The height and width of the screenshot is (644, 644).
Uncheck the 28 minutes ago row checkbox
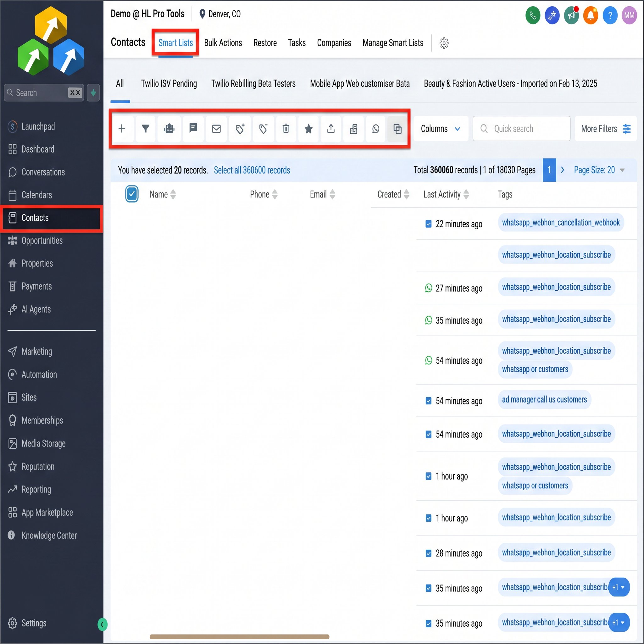point(429,553)
